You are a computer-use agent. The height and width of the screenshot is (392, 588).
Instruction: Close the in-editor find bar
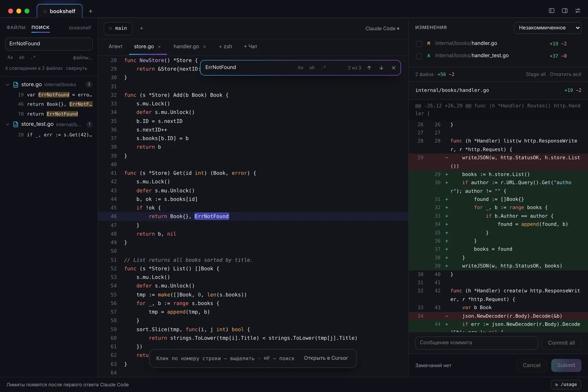click(394, 68)
